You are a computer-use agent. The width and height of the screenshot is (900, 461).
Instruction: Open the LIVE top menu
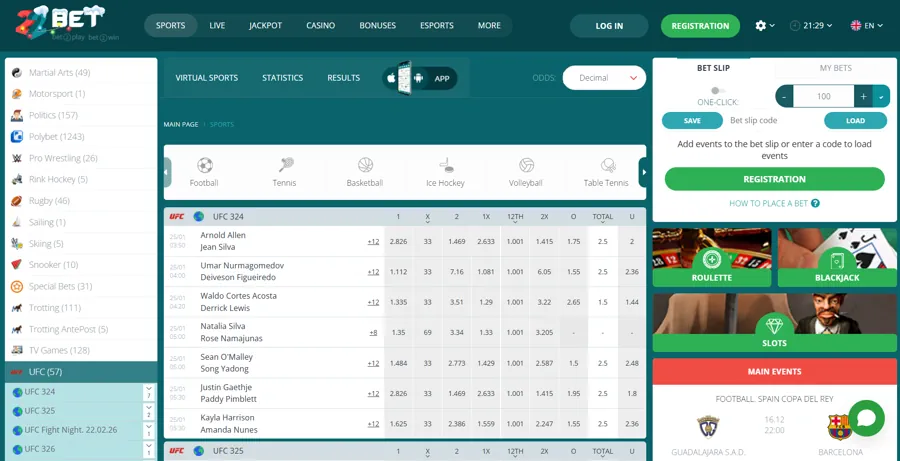[217, 26]
